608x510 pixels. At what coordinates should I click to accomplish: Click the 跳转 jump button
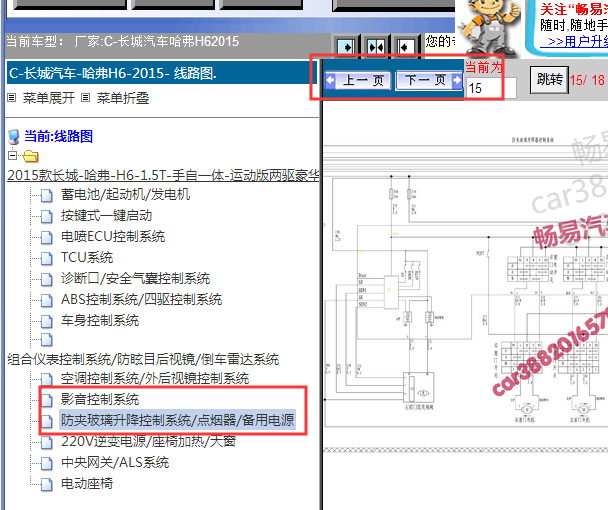pyautogui.click(x=549, y=80)
